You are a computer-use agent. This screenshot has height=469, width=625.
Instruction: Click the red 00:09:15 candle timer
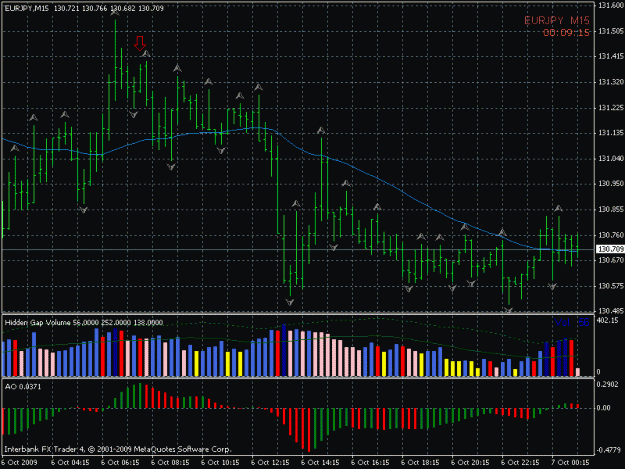[566, 33]
